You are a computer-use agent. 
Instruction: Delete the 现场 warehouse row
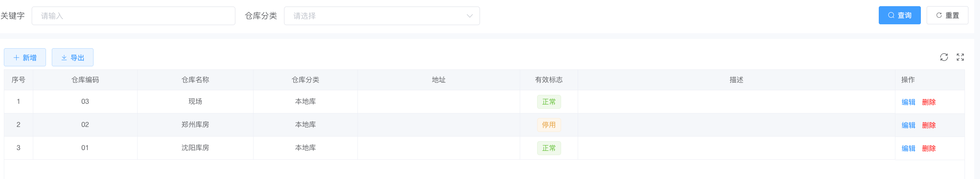[929, 102]
